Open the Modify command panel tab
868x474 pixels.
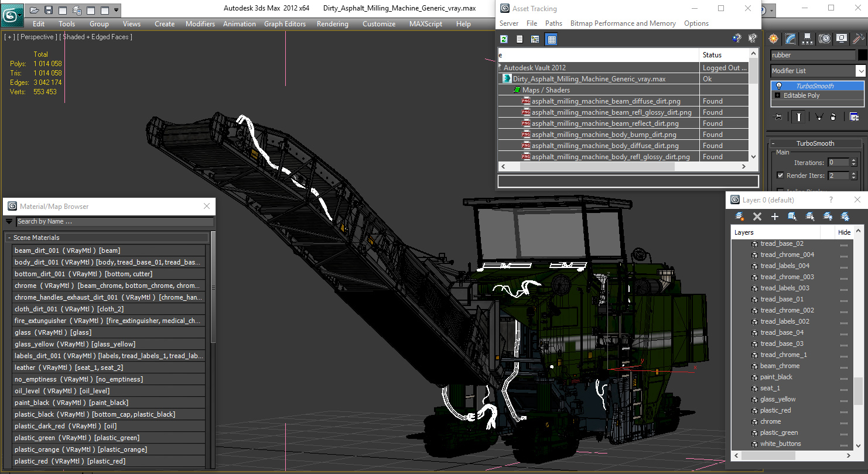(x=791, y=39)
